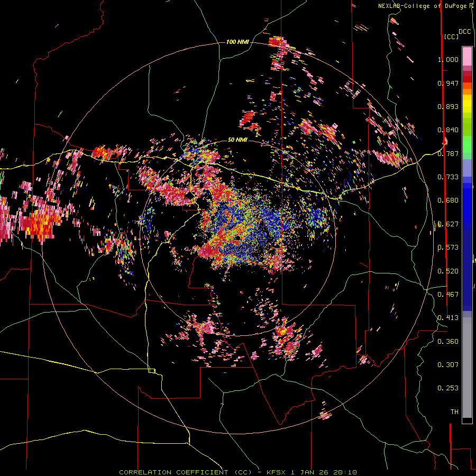
Task: Select the 0.307 scale value
Action: [x=448, y=365]
